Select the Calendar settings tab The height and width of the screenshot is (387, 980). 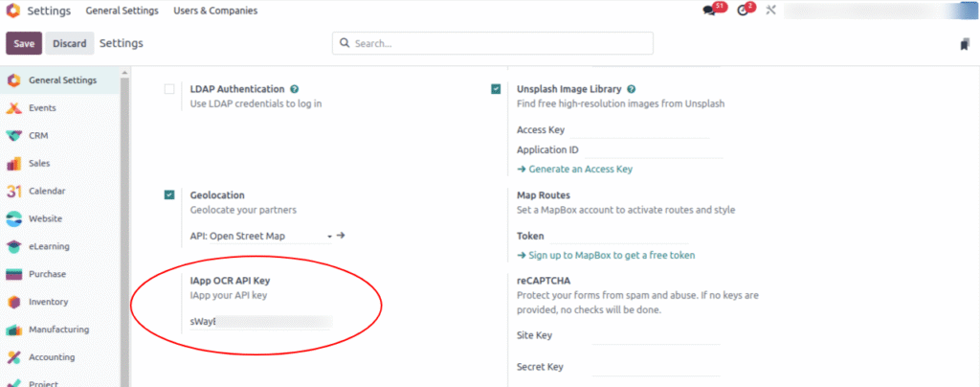coord(60,191)
